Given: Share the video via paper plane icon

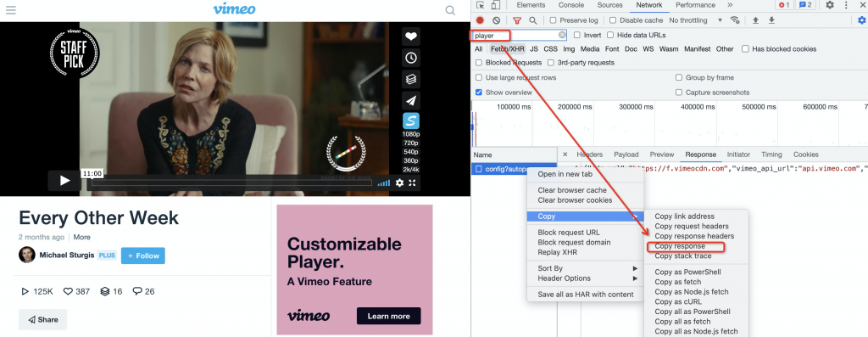Looking at the screenshot, I should 411,100.
